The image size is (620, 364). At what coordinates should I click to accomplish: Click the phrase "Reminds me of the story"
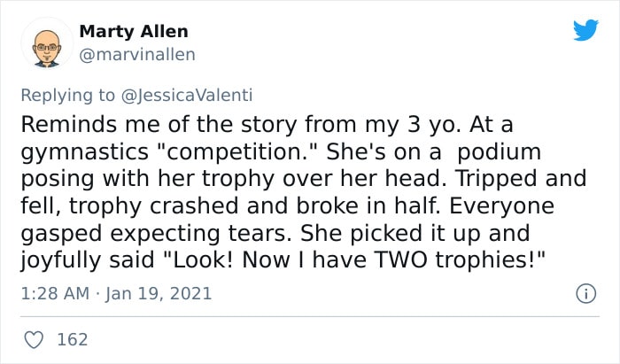coord(160,125)
